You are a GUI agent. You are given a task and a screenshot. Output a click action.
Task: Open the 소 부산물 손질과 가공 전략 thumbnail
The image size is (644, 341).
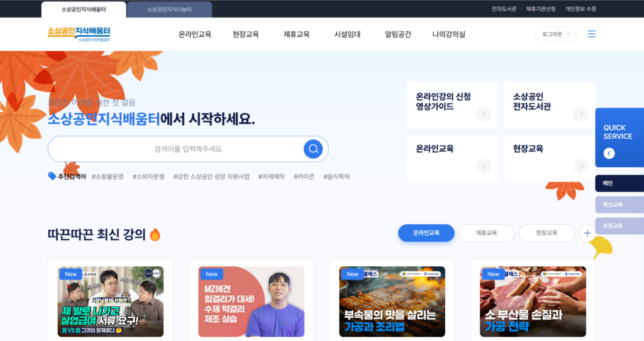[533, 301]
